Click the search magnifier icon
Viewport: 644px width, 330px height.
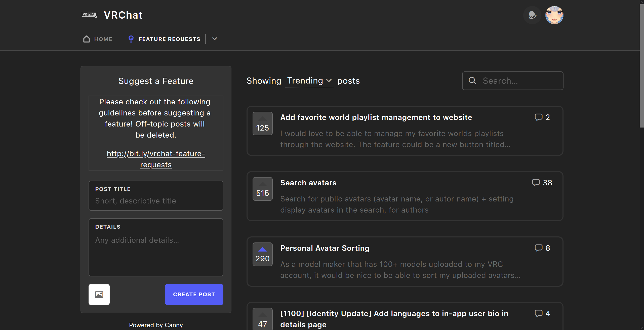[x=472, y=81]
